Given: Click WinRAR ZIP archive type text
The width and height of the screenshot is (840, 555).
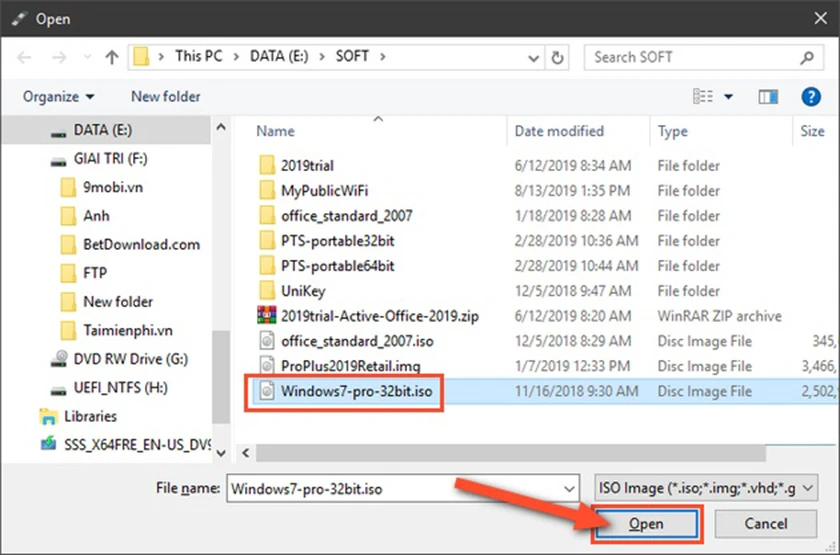Looking at the screenshot, I should coord(719,316).
